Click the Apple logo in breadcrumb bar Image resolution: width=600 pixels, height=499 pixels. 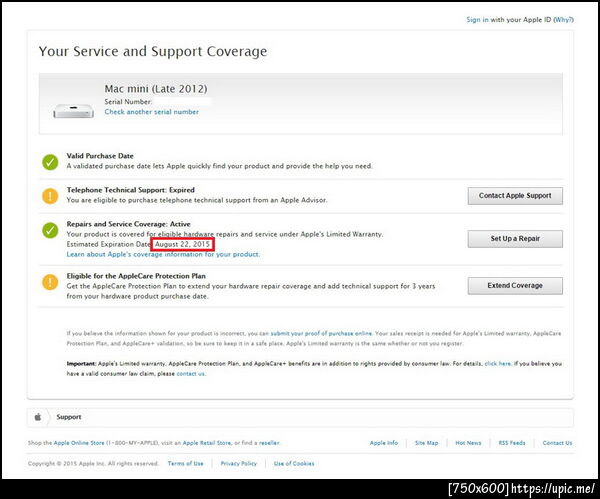tap(38, 417)
